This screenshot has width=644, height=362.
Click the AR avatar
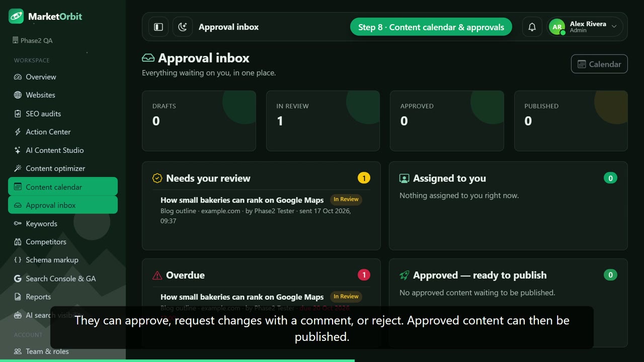557,27
